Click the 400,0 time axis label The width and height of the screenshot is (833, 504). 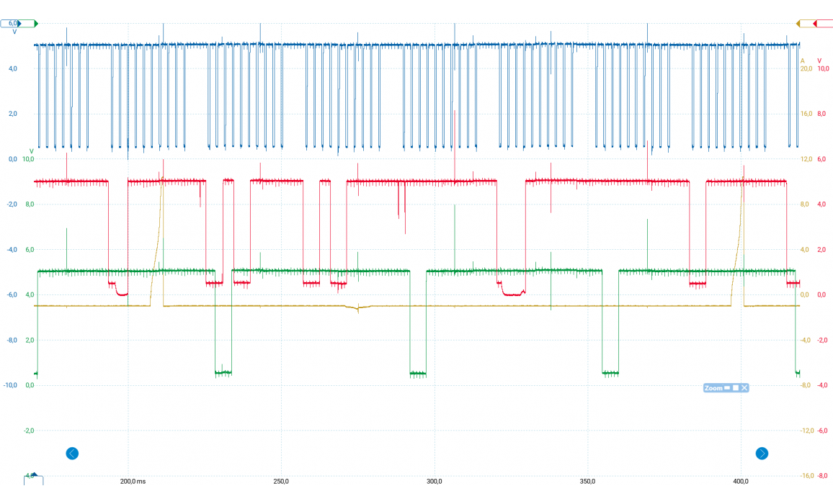[741, 482]
